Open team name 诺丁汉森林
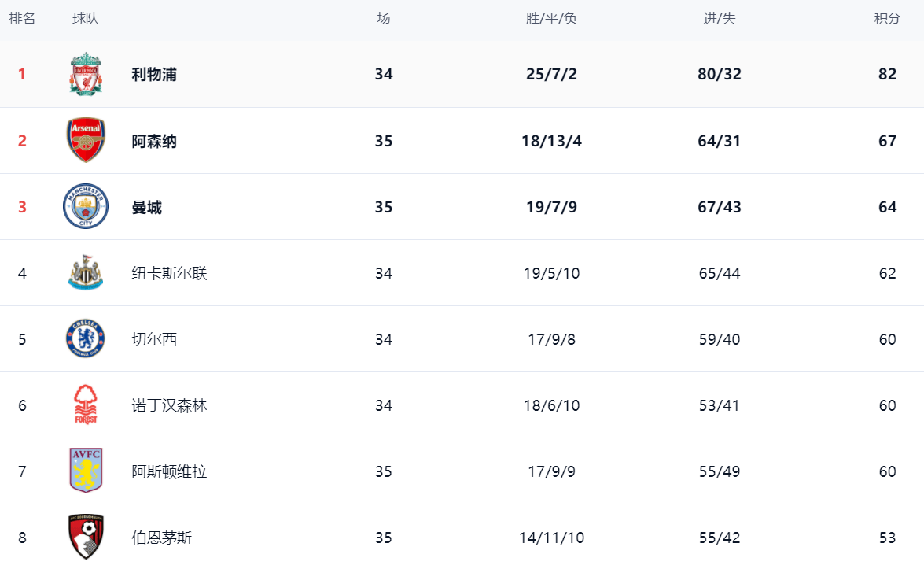924x569 pixels. (x=169, y=405)
